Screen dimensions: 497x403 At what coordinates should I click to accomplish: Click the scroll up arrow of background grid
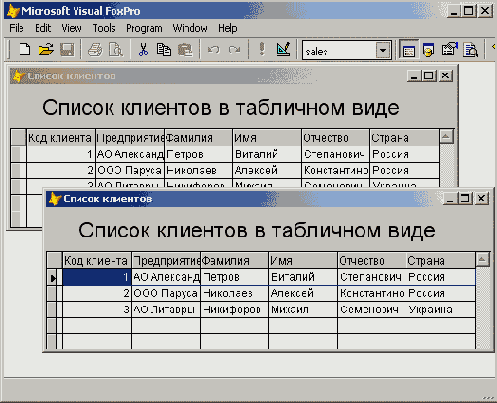(x=446, y=136)
